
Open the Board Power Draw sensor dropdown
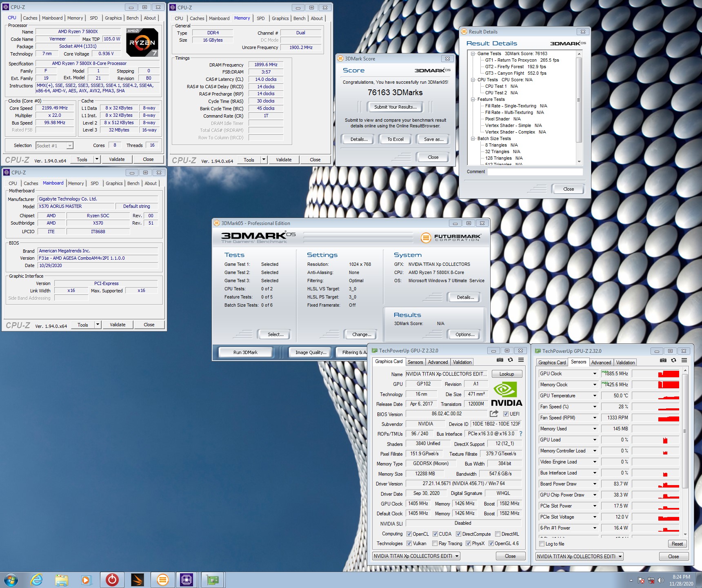coord(595,484)
